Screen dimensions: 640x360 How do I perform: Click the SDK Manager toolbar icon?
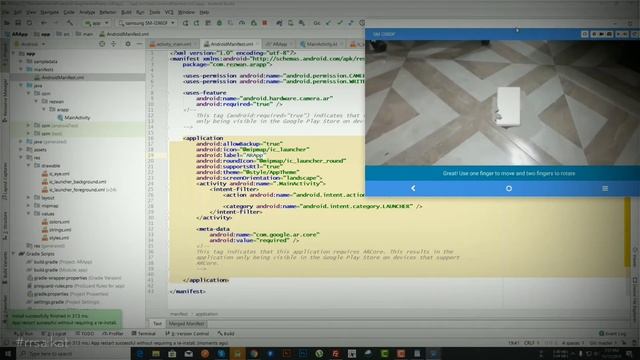(302, 23)
